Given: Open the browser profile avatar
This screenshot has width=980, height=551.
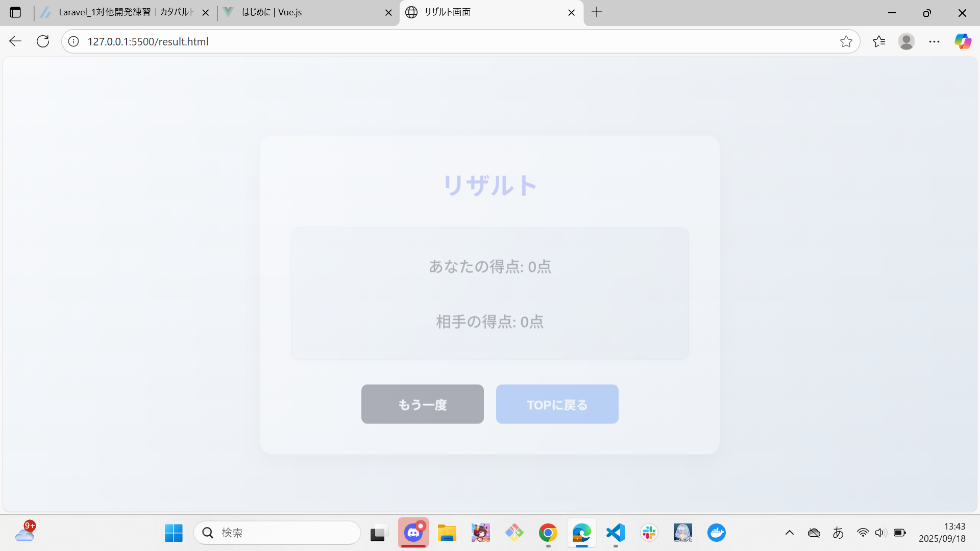Looking at the screenshot, I should 906,41.
